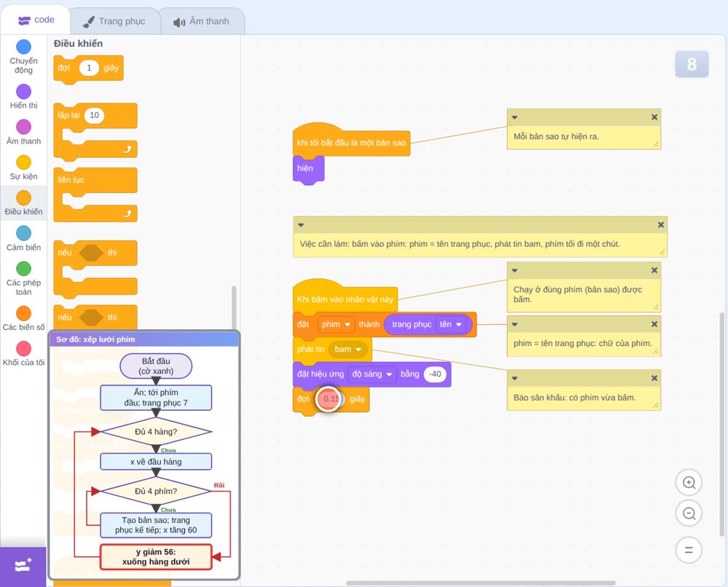Screen dimensions: 728x587
Task: Open the 'độ sáng' effect dropdown
Action: [x=372, y=374]
